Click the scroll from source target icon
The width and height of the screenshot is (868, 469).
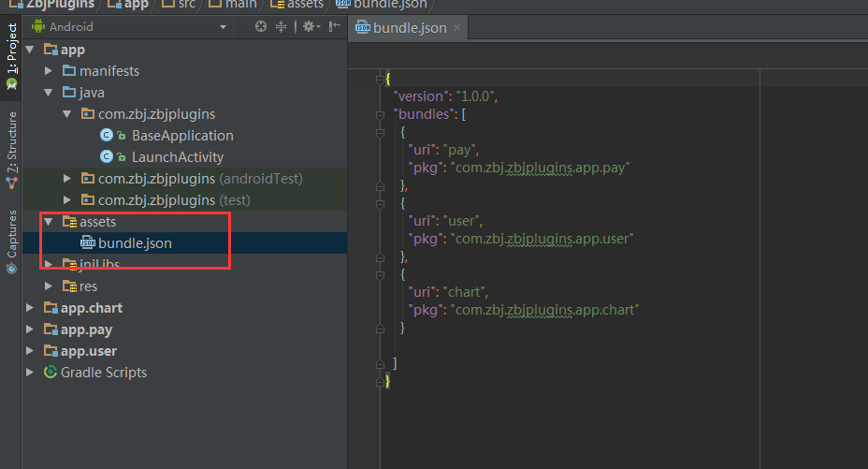pyautogui.click(x=260, y=26)
